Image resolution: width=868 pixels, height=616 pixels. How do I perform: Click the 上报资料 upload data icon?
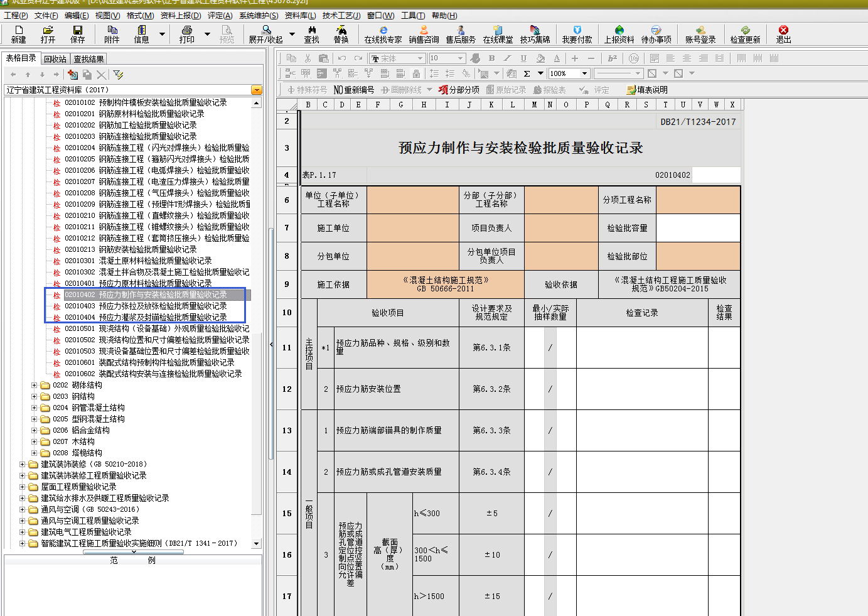[619, 34]
